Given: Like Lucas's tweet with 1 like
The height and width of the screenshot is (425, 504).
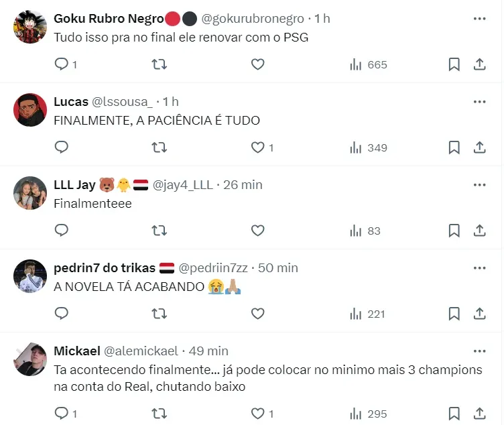Looking at the screenshot, I should point(258,147).
